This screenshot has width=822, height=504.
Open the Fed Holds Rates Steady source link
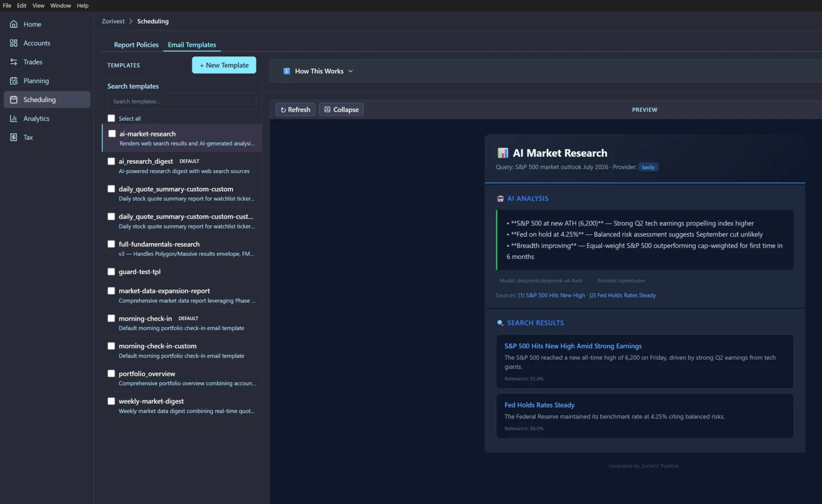coord(623,295)
